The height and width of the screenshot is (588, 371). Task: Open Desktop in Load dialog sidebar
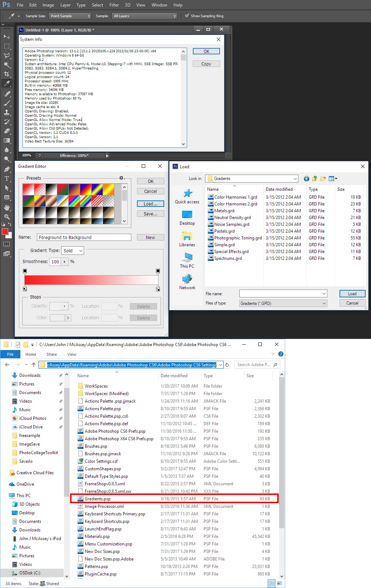pos(187,218)
